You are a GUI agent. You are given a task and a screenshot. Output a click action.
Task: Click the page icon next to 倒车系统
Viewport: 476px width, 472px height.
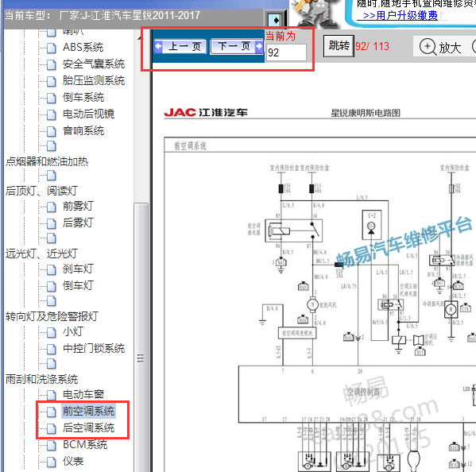pyautogui.click(x=52, y=98)
